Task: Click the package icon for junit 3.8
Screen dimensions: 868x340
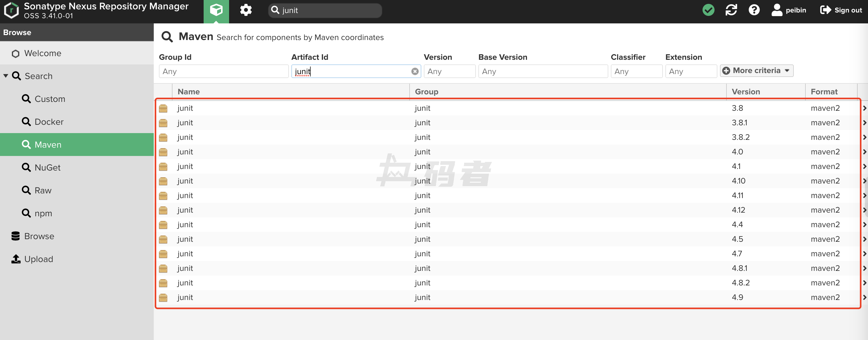Action: tap(163, 108)
